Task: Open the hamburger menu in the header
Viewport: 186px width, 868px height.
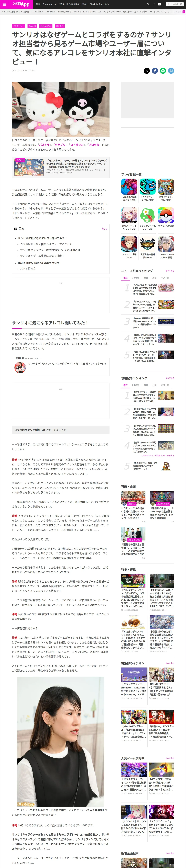Action: pyautogui.click(x=4, y=4)
